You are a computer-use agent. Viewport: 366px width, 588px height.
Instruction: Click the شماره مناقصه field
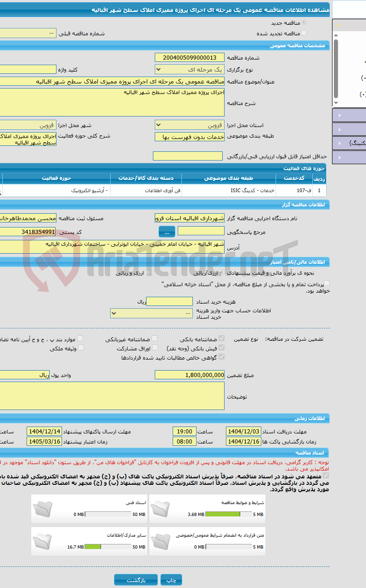[190, 57]
